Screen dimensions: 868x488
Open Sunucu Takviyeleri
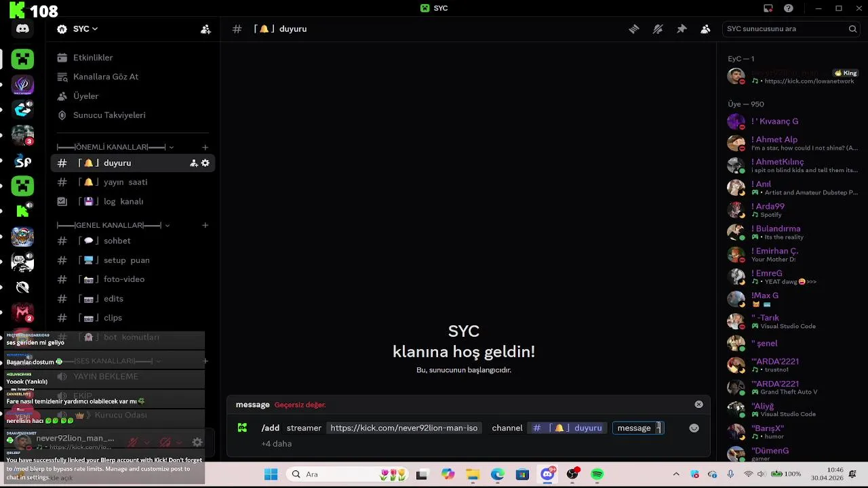pos(132,115)
